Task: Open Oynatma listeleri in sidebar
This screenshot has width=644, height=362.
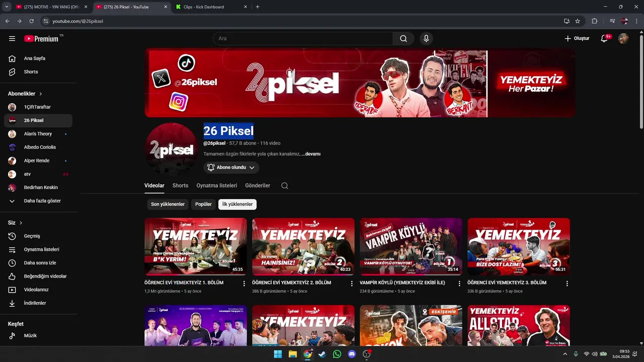Action: pyautogui.click(x=38, y=249)
